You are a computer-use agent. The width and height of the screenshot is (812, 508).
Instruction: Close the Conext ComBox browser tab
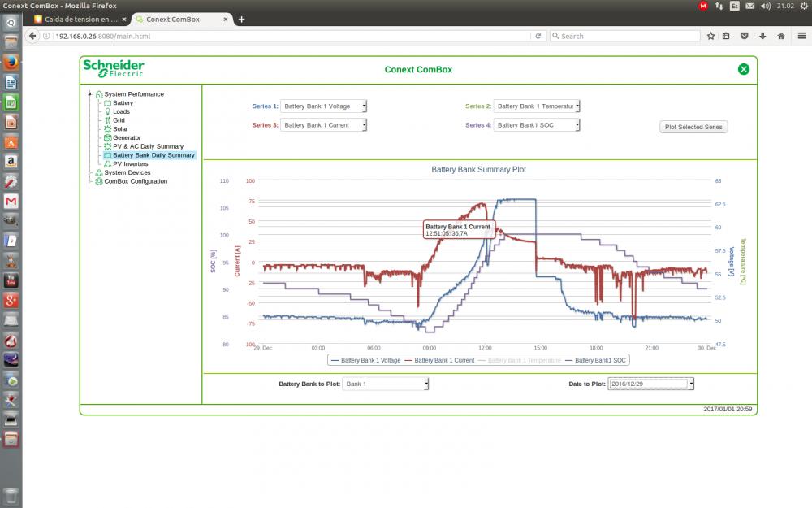[226, 20]
